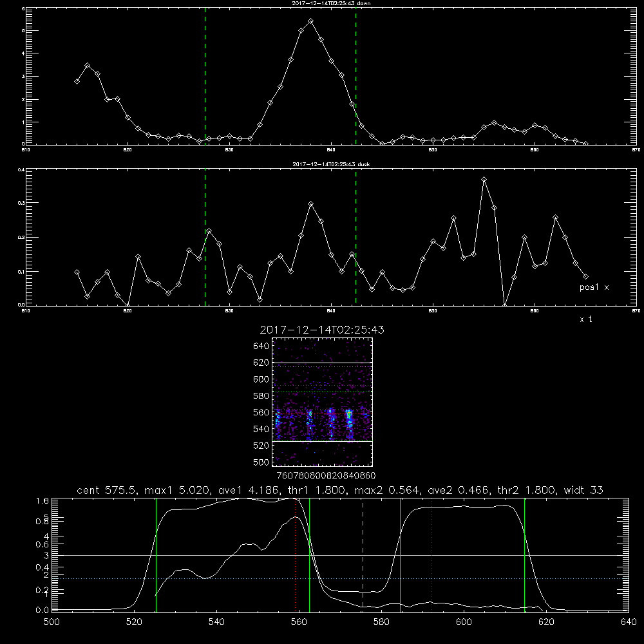Click the blue dotted threshold line in bottom plot
Screen dimensions: 644x644
click(x=340, y=578)
